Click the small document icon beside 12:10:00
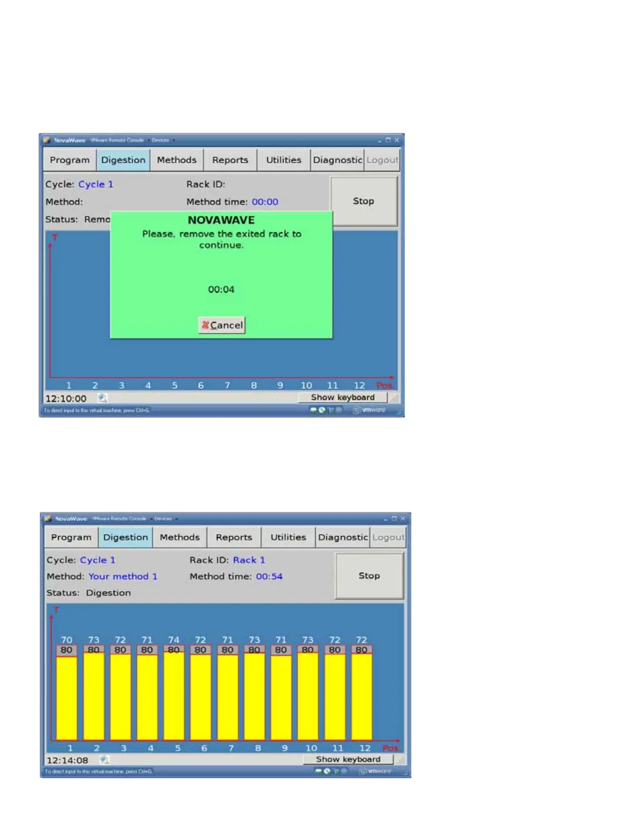This screenshot has width=644, height=834. (103, 398)
